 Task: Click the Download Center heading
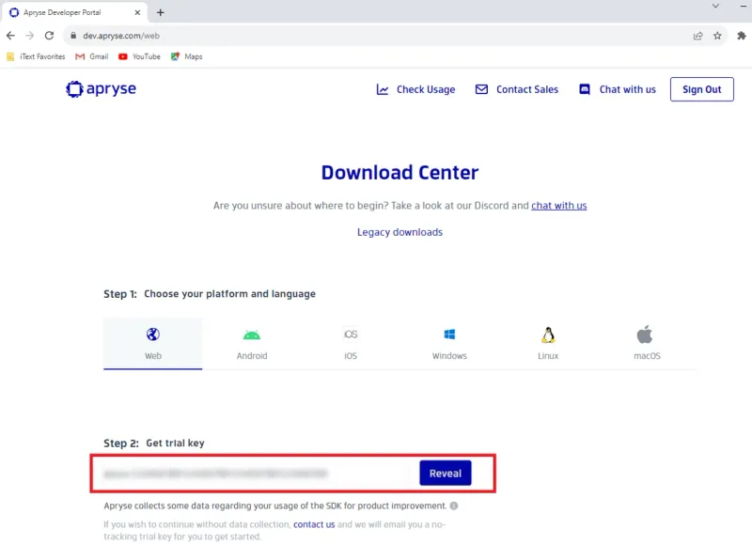pos(400,173)
